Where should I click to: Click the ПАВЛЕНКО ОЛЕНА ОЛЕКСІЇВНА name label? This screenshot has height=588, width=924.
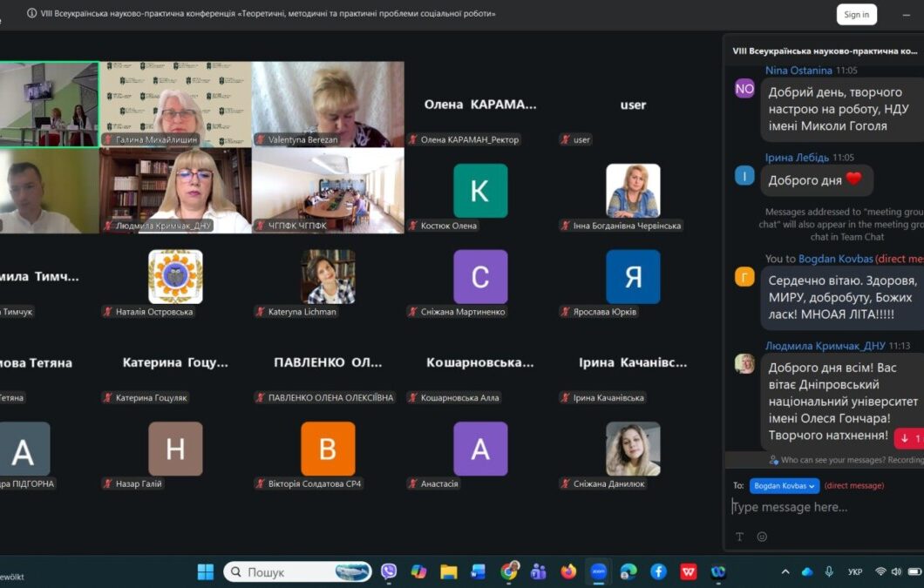point(330,398)
